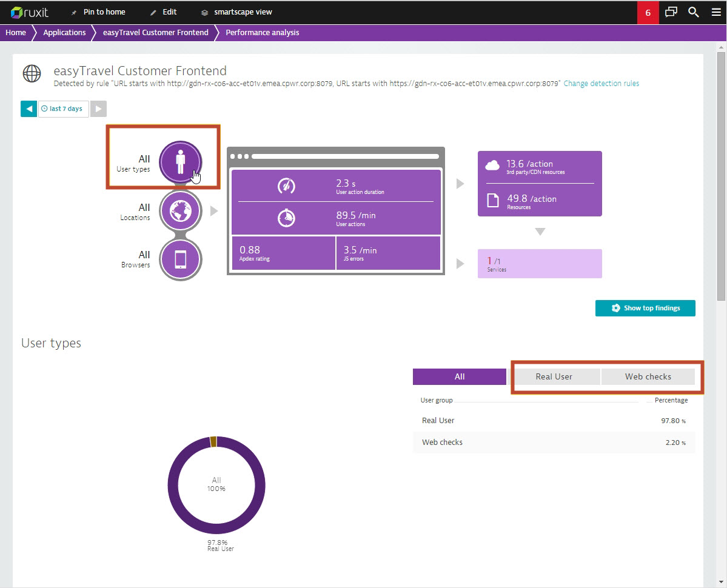Image resolution: width=727 pixels, height=588 pixels.
Task: Open the red problems counter showing 6
Action: pyautogui.click(x=648, y=13)
